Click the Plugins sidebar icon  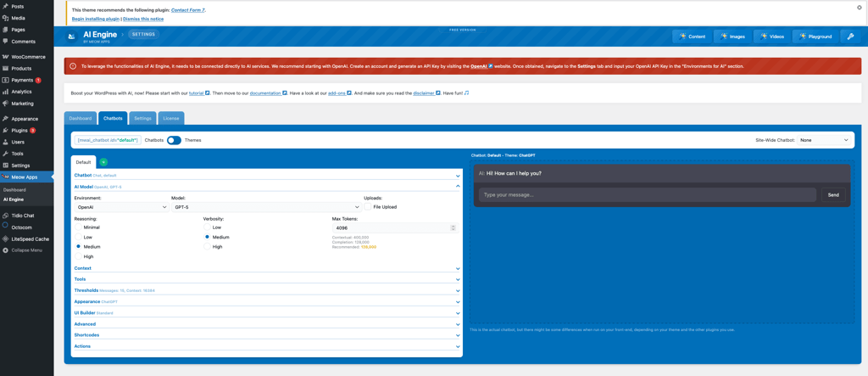tap(5, 131)
